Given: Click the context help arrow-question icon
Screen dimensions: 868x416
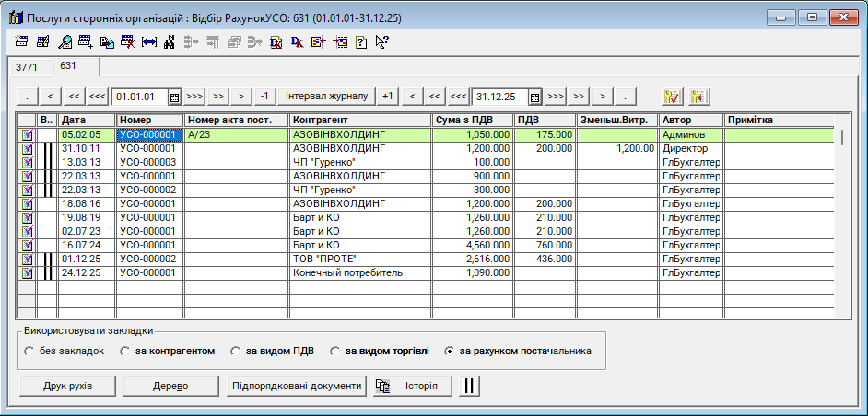Looking at the screenshot, I should [381, 41].
